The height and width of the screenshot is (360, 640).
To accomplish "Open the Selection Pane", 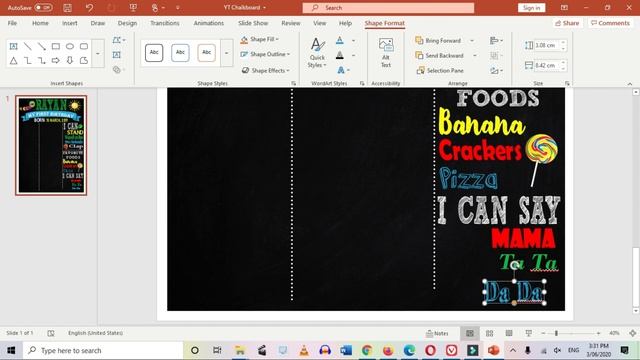I will pos(440,71).
